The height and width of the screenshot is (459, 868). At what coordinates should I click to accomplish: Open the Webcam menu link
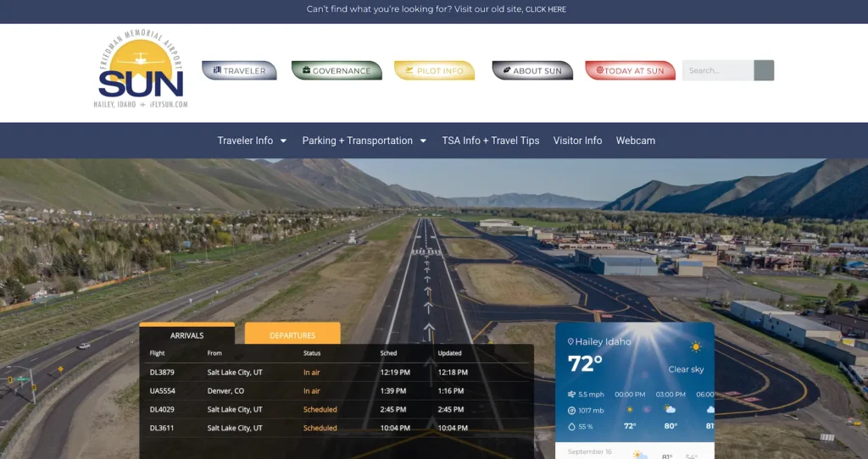[x=635, y=141]
